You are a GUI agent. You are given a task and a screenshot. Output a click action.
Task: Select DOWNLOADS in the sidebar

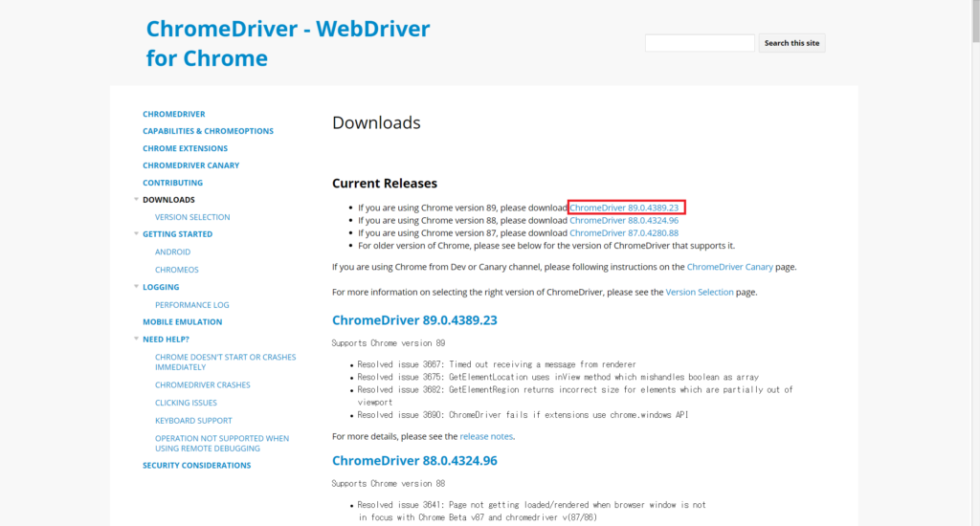click(x=168, y=200)
